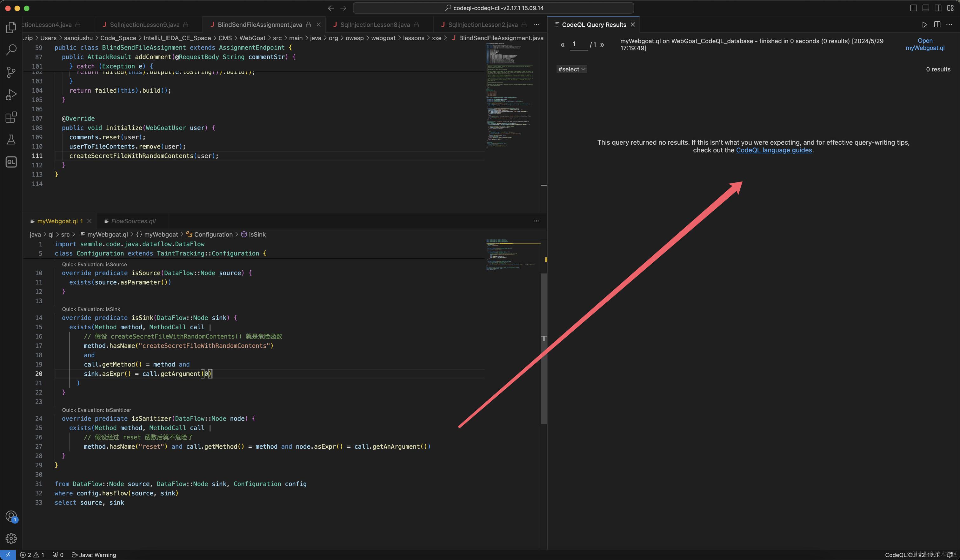This screenshot has height=560, width=960.
Task: Switch to FlowSources.qll tab
Action: 133,221
